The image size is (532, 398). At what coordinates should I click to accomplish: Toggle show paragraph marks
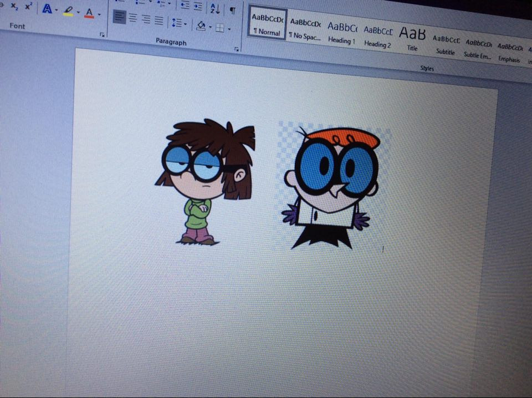click(232, 10)
